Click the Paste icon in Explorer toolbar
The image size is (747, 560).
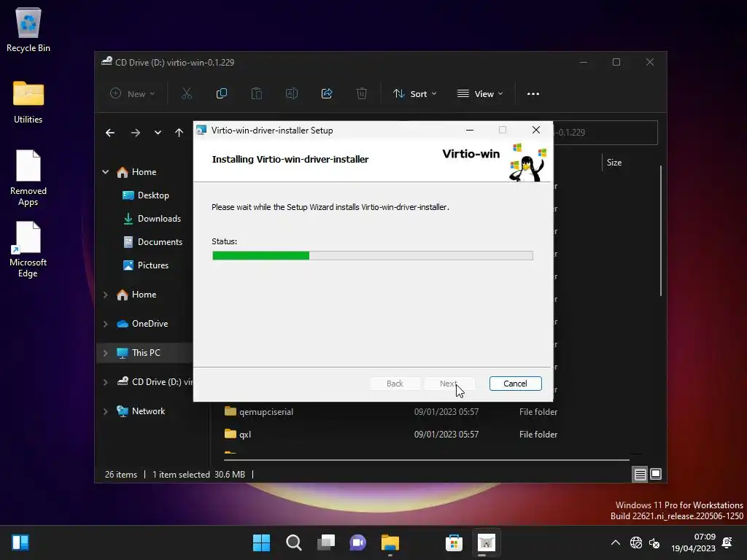click(x=257, y=94)
